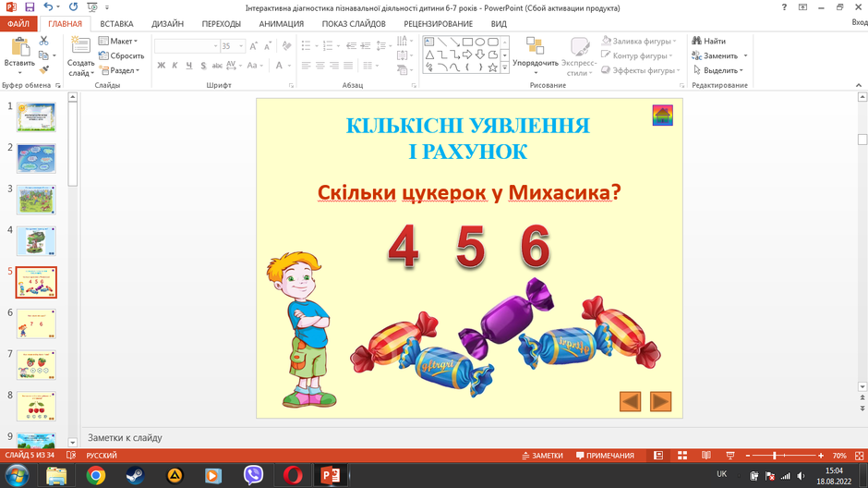Image resolution: width=868 pixels, height=488 pixels.
Task: Fit slide to window icon
Action: click(859, 456)
